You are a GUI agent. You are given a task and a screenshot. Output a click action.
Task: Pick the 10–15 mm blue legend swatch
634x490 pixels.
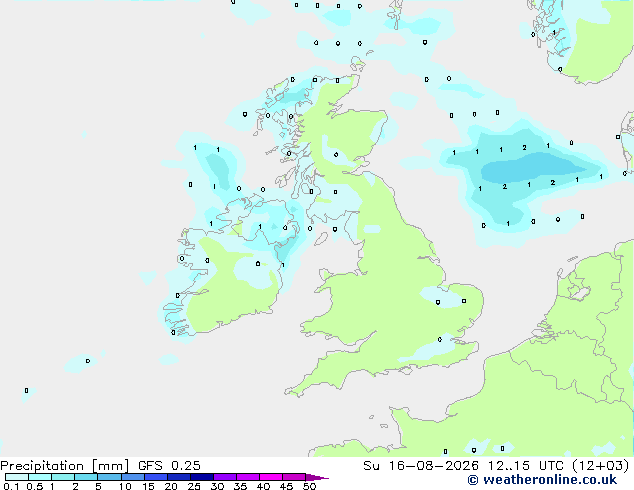tap(132, 477)
